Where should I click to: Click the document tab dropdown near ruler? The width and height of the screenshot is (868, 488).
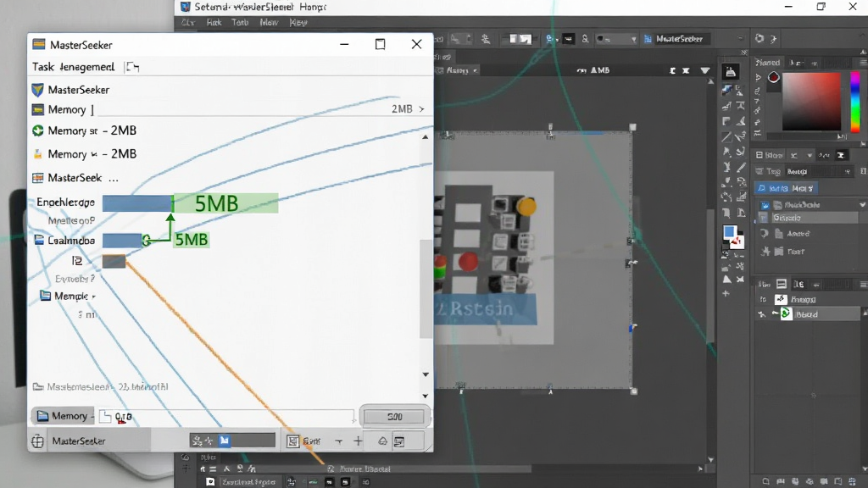tap(475, 71)
